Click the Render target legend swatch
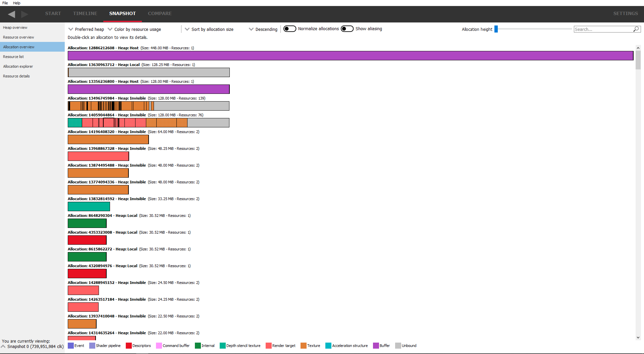The image size is (644, 354). pos(268,346)
